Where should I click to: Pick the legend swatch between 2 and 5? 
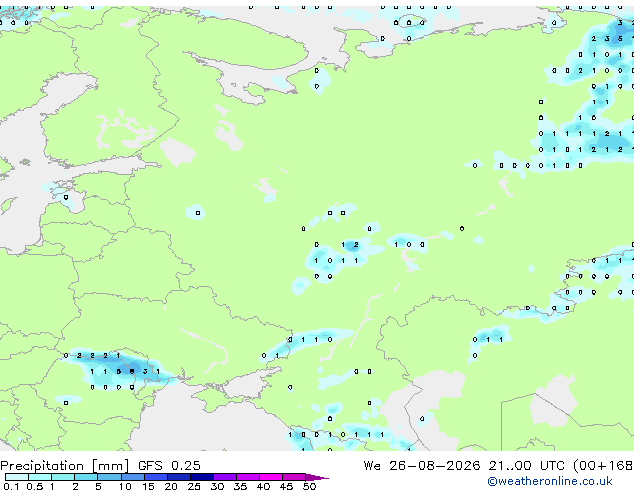point(86,477)
